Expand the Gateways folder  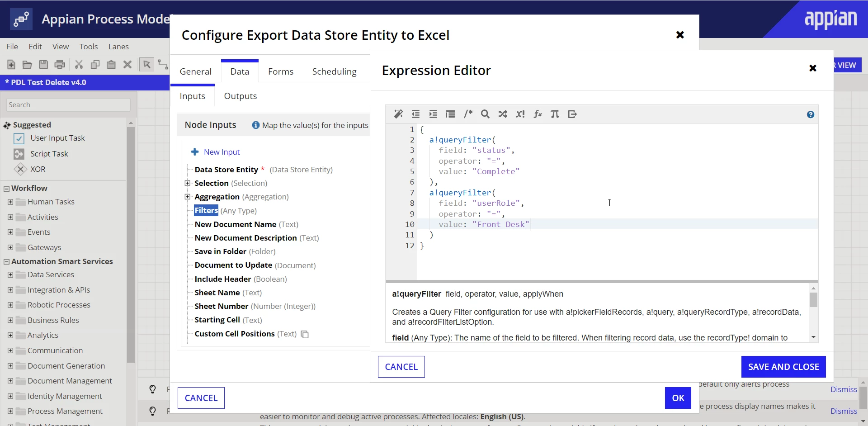pyautogui.click(x=10, y=247)
